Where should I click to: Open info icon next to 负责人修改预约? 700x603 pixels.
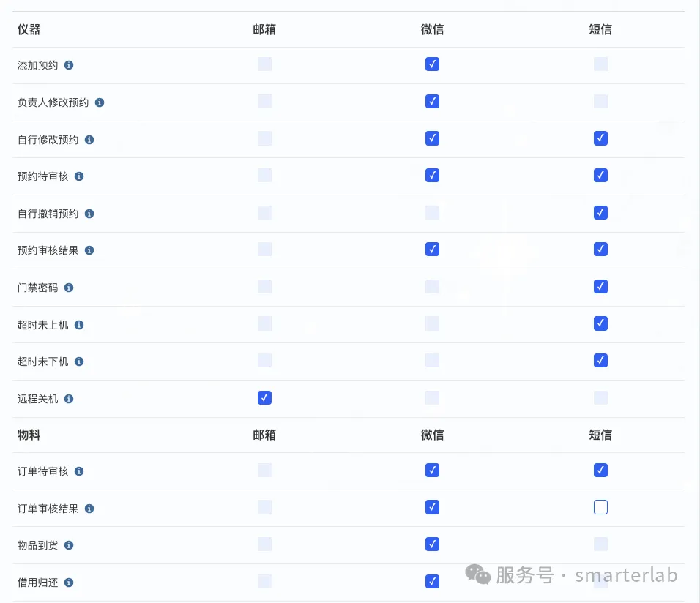click(100, 102)
